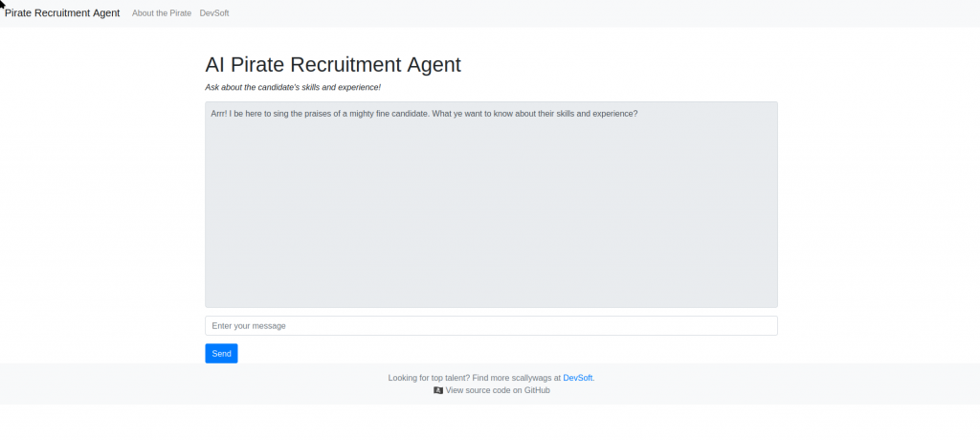Go to DevSoft in the top navigation

pyautogui.click(x=214, y=13)
